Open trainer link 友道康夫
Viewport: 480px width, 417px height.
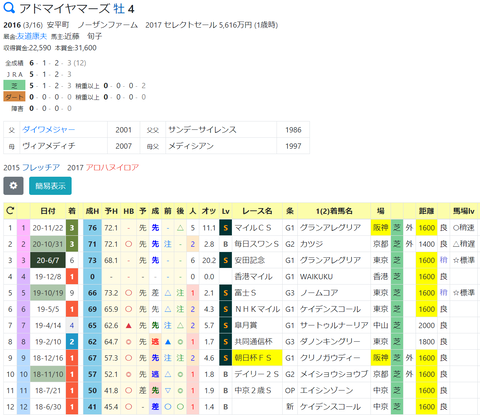(x=32, y=36)
